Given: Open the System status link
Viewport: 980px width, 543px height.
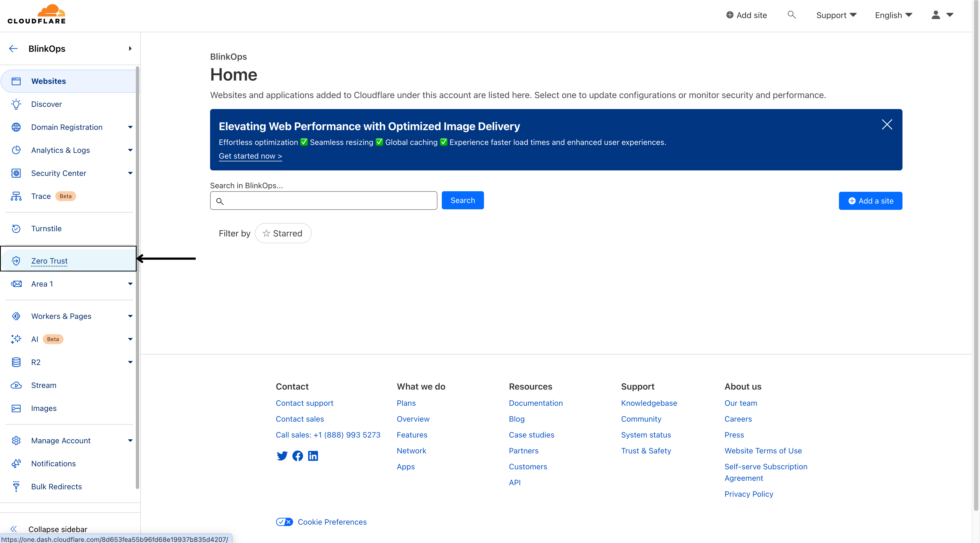Looking at the screenshot, I should (646, 435).
